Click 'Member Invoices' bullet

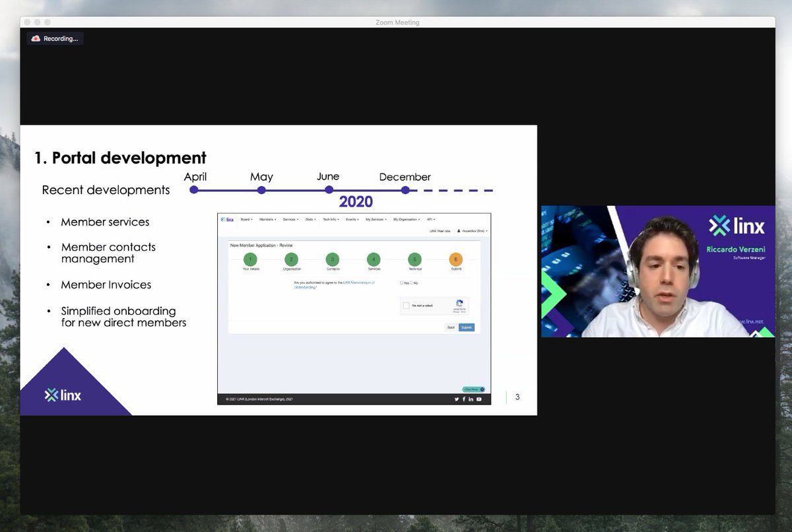[106, 284]
